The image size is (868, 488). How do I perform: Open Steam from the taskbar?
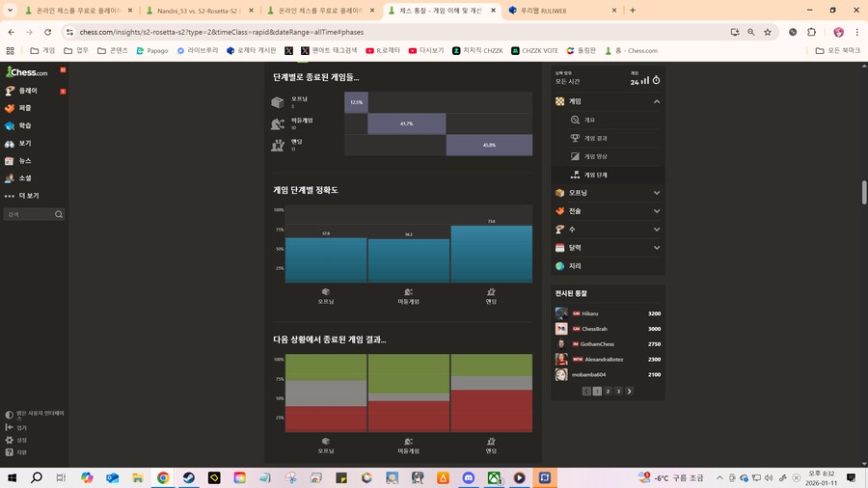[x=189, y=477]
